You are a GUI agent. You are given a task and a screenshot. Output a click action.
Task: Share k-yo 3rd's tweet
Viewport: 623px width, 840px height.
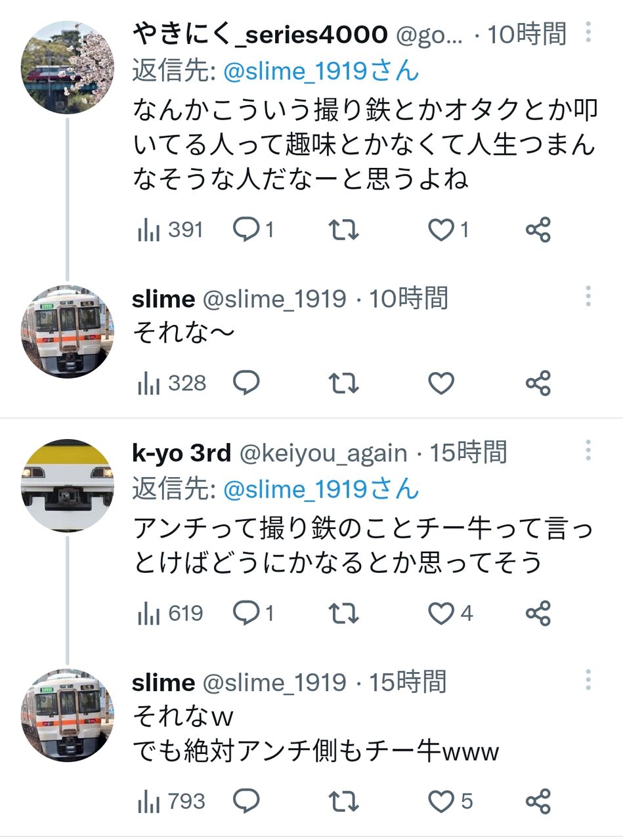(x=538, y=614)
